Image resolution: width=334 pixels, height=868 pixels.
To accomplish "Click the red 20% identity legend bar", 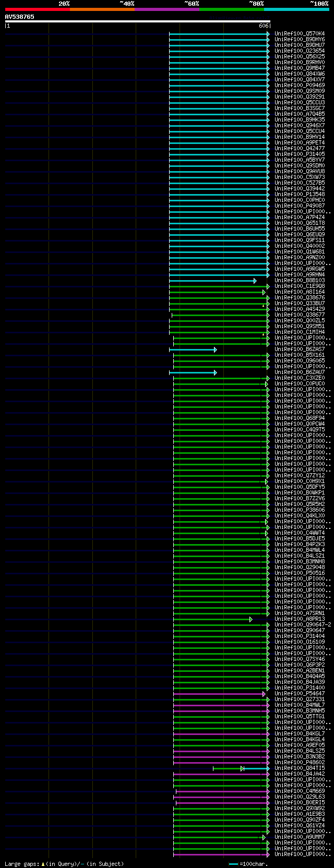I will (x=37, y=9).
